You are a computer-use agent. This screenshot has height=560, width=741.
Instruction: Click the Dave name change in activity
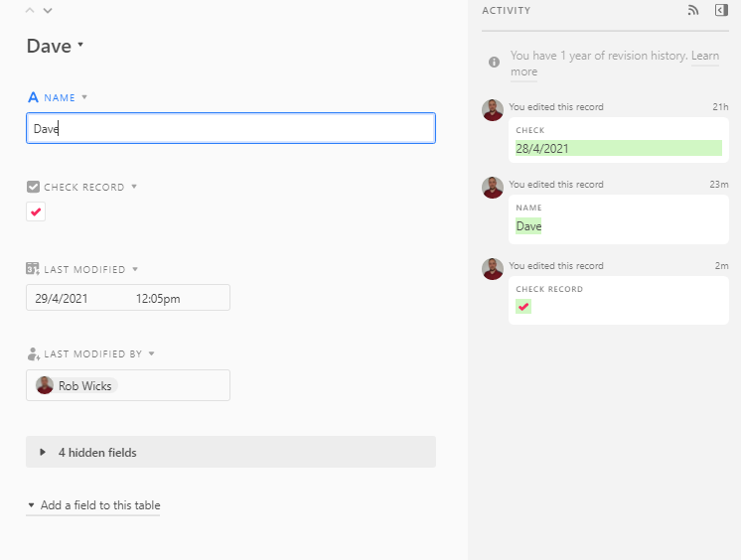click(528, 226)
